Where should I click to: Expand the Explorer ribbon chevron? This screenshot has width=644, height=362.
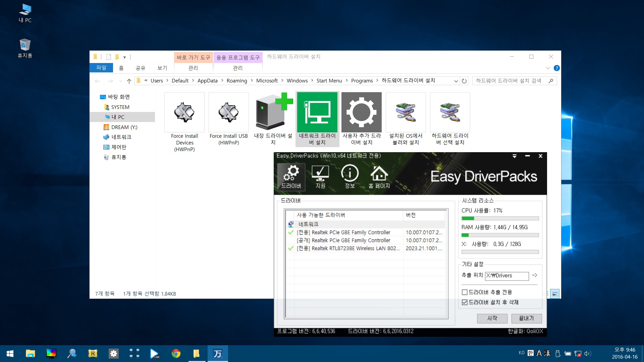coord(548,68)
